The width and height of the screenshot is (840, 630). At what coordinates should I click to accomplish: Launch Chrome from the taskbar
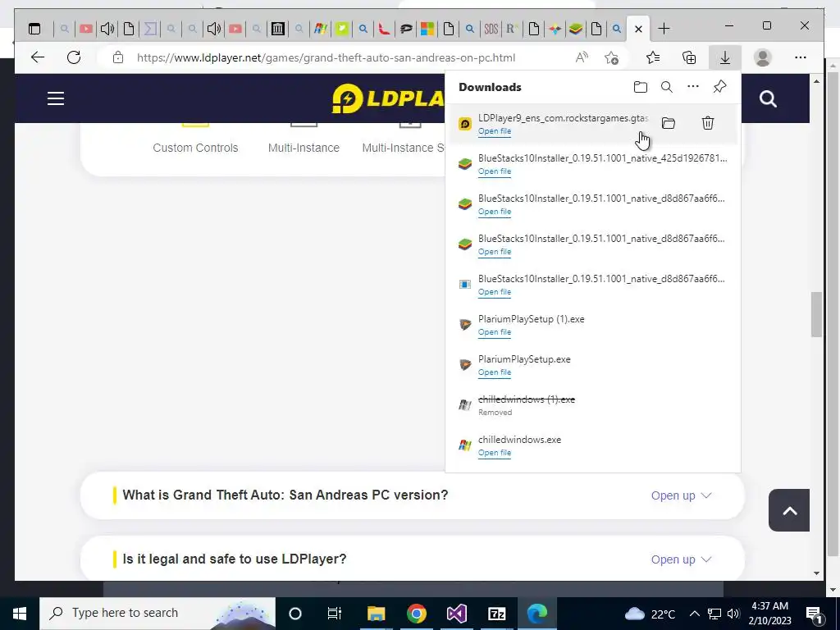point(416,614)
